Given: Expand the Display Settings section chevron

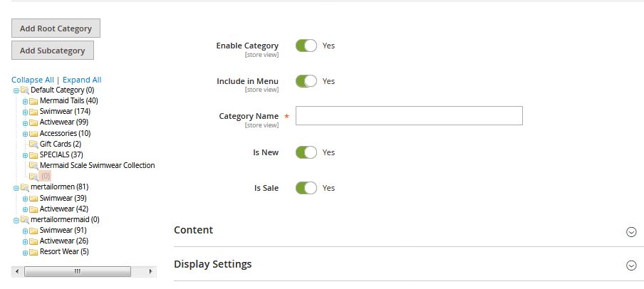Looking at the screenshot, I should [x=630, y=266].
